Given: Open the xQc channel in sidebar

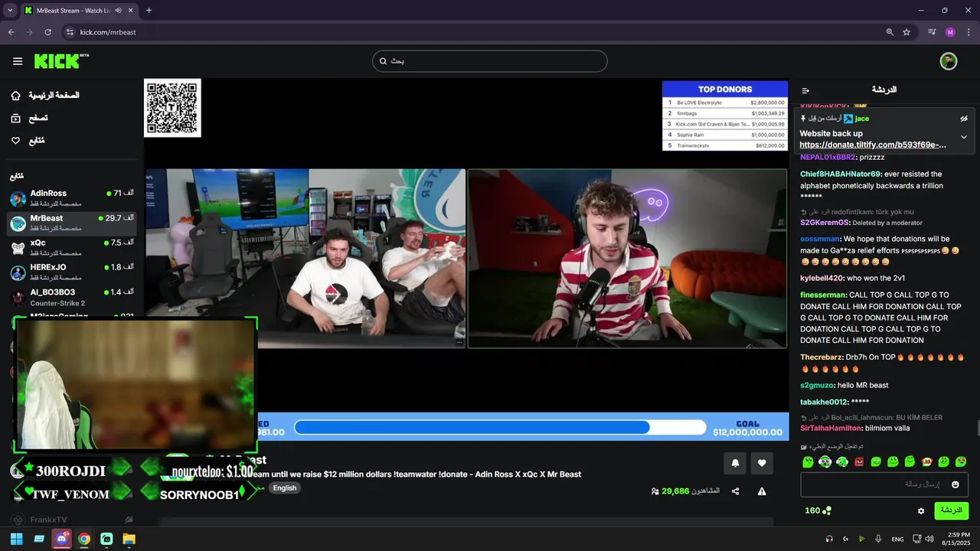Looking at the screenshot, I should click(x=72, y=247).
